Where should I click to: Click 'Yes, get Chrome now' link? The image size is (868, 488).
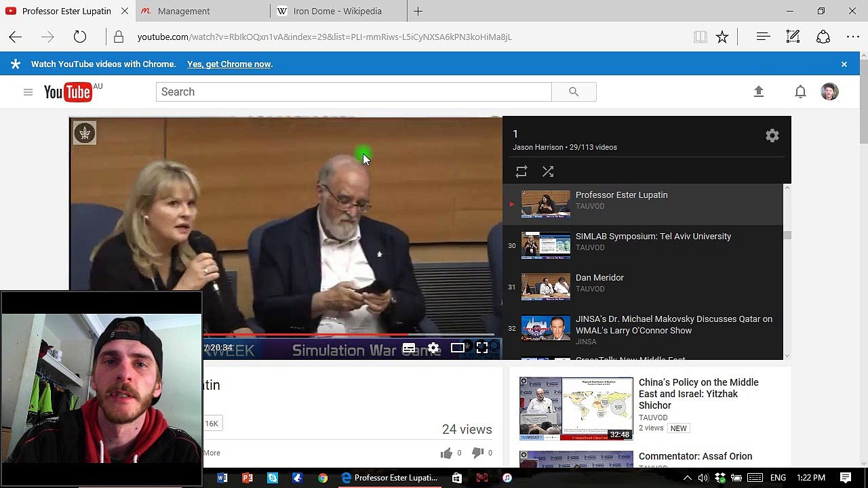pos(229,64)
